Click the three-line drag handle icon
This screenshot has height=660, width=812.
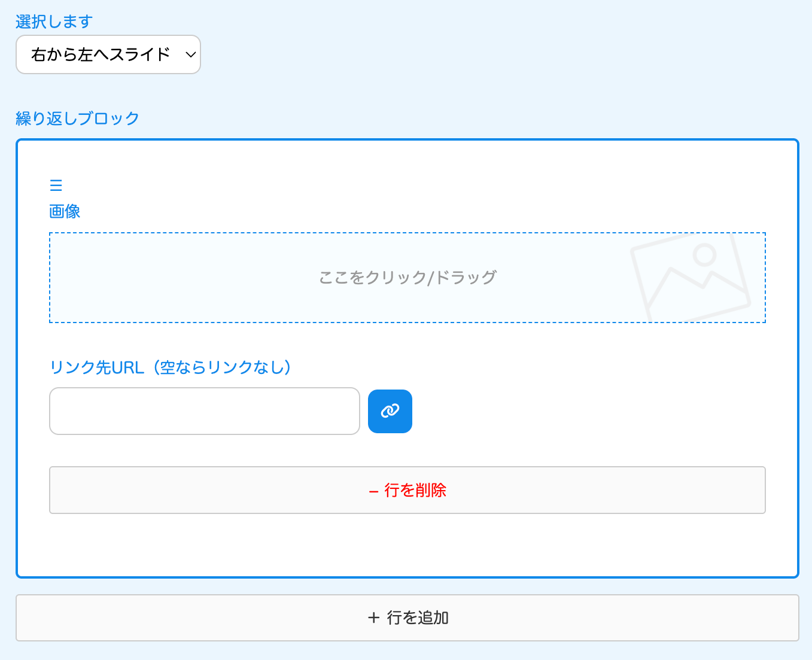click(56, 185)
